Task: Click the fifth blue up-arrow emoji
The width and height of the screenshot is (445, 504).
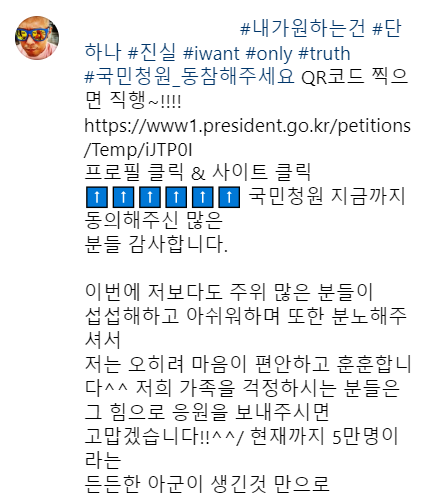Action: click(203, 197)
